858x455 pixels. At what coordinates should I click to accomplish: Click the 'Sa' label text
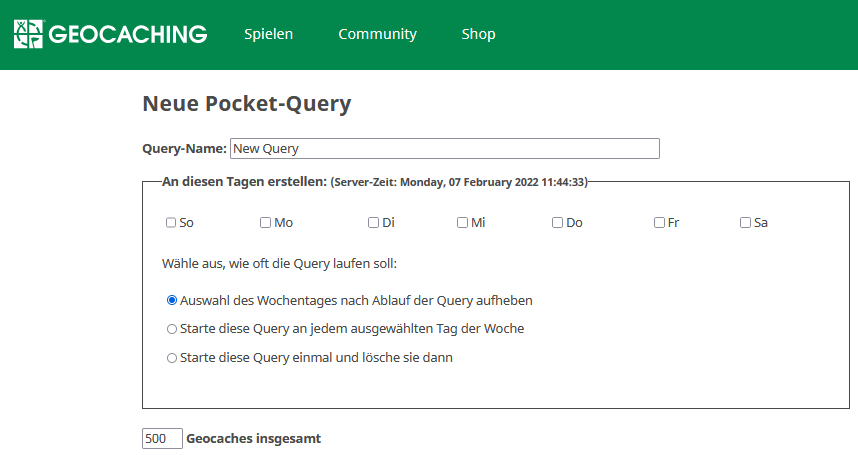[x=761, y=223]
